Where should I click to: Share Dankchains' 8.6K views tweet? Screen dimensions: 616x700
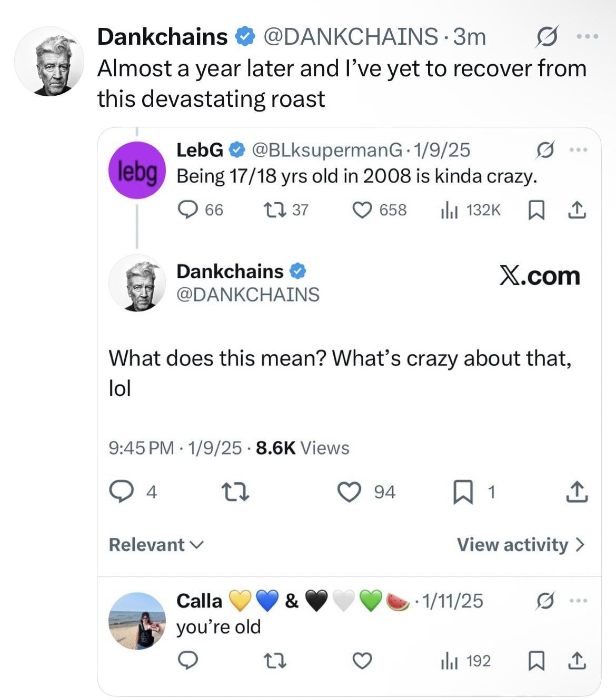pyautogui.click(x=577, y=493)
